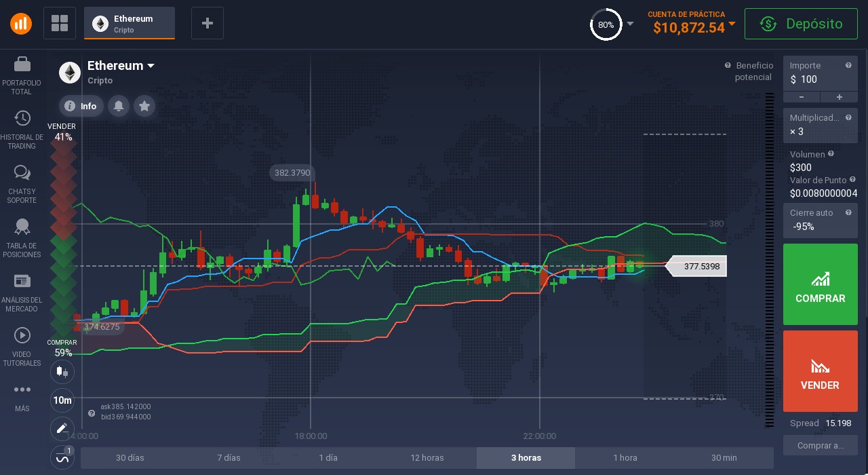Click the 374.6275 low price label

click(102, 327)
